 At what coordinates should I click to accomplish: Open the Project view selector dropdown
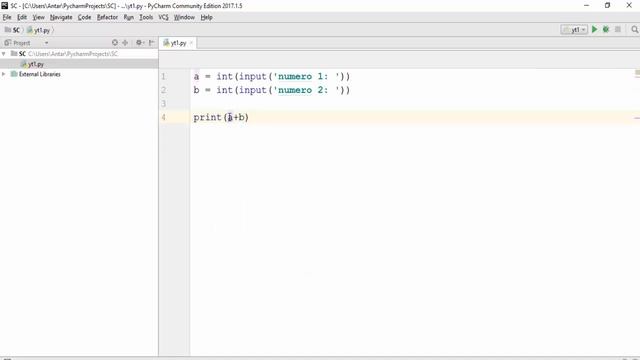coord(46,43)
